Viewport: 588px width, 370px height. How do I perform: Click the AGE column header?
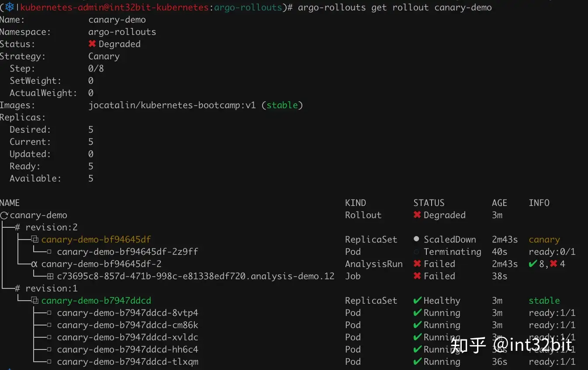click(500, 203)
